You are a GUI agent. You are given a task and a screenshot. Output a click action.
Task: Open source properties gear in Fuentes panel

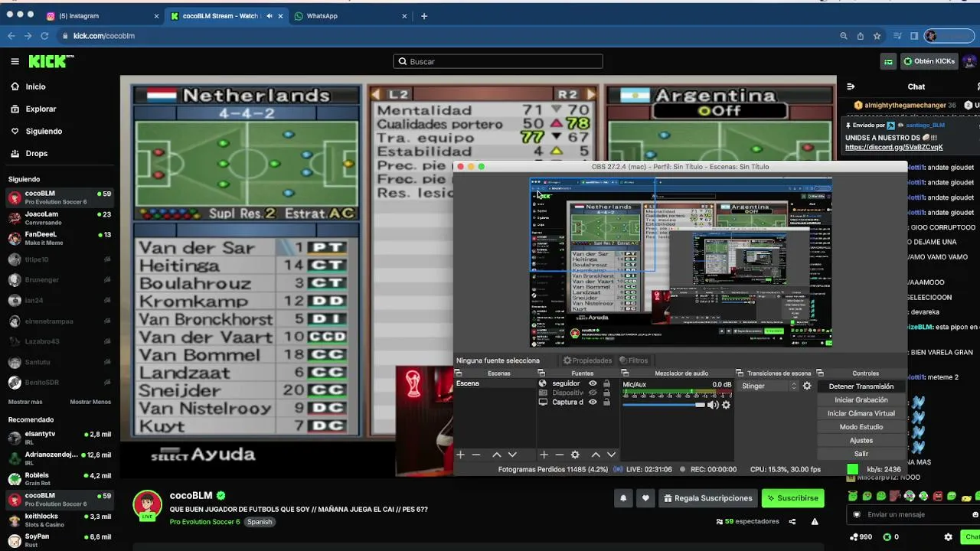tap(575, 455)
